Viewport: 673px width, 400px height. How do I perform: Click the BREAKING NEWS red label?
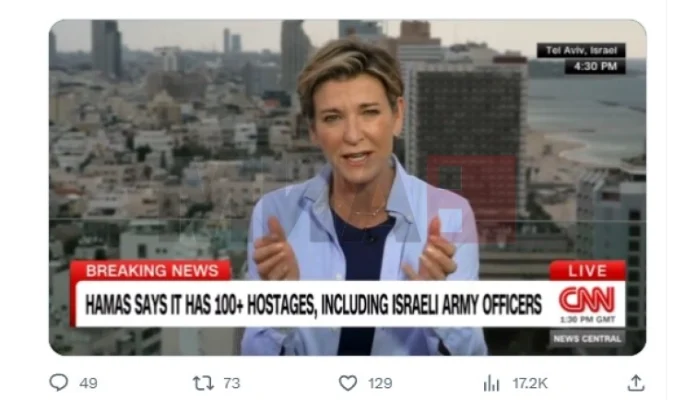[152, 270]
